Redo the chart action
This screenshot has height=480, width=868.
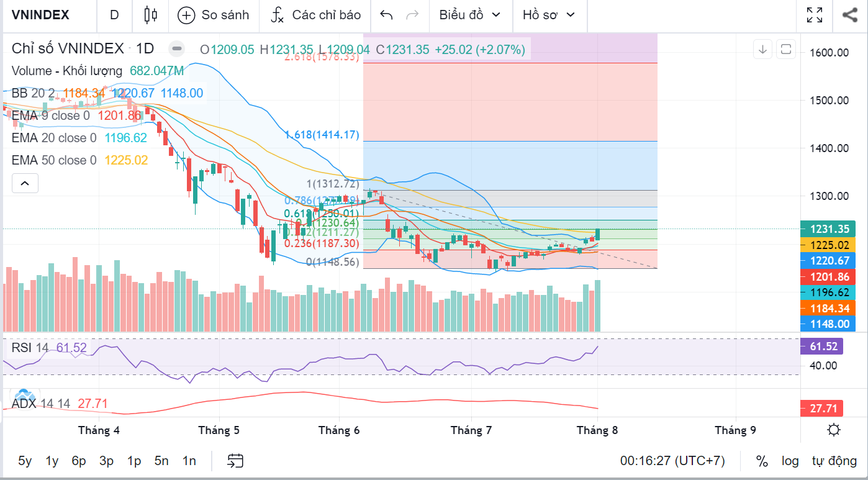click(x=412, y=16)
